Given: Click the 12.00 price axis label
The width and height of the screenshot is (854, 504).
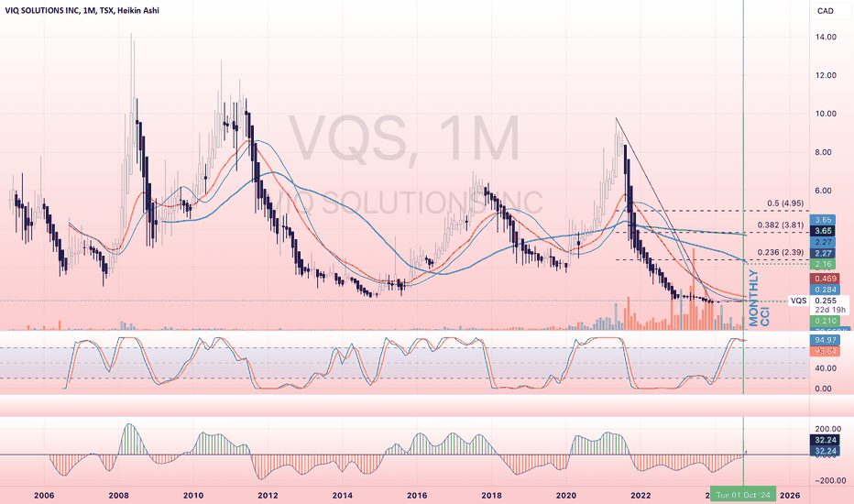Looking at the screenshot, I should click(826, 75).
